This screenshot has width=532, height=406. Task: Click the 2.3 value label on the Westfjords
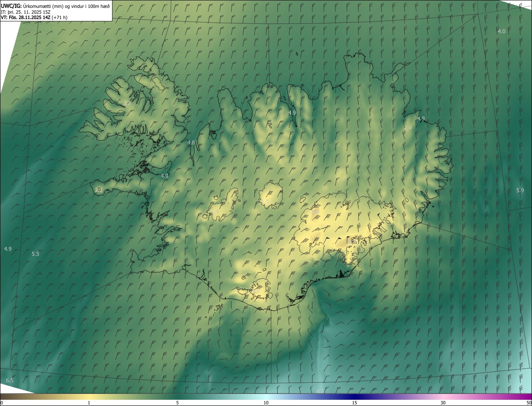coord(127,103)
